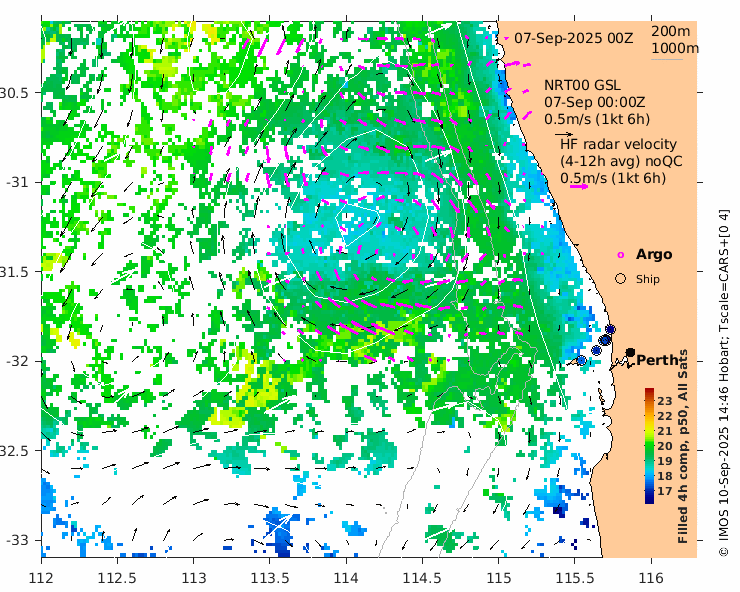This screenshot has height=592, width=740.
Task: Click the northernmost blue ship marker near Perth
Action: point(610,329)
